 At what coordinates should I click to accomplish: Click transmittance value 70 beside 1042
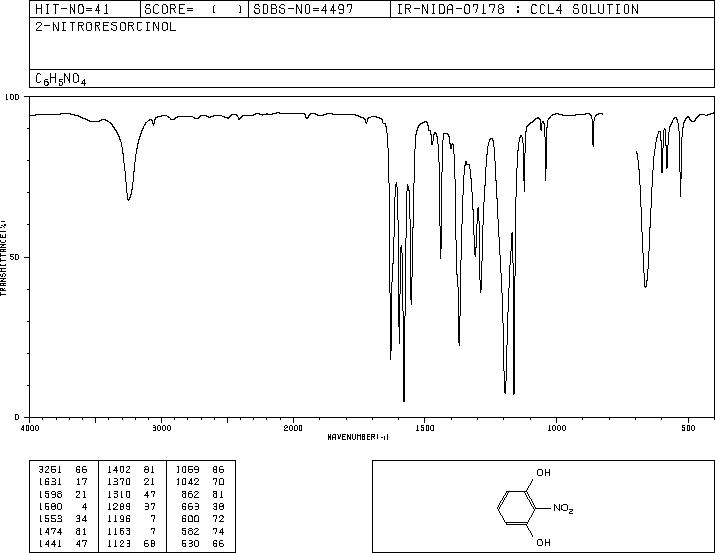pos(218,482)
